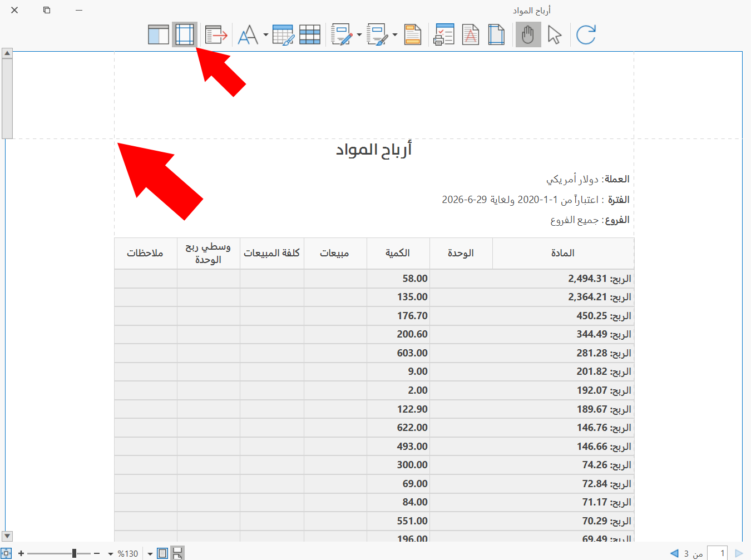Toggle the page margins display icon
Image resolution: width=751 pixels, height=560 pixels.
[185, 35]
